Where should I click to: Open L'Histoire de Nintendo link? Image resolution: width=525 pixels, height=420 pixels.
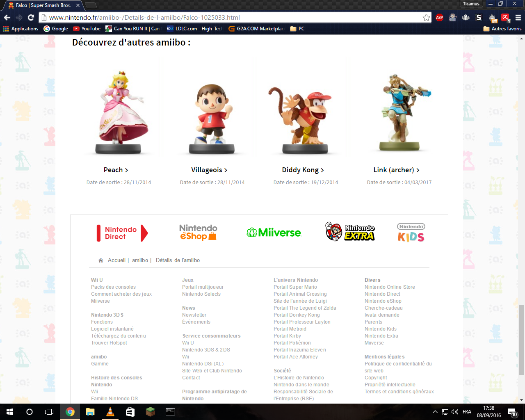299,378
